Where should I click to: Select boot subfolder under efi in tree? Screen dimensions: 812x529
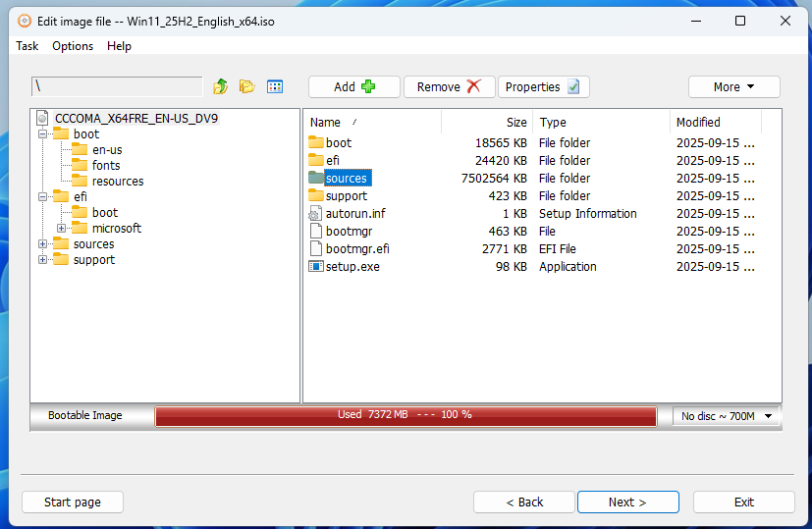tap(105, 213)
